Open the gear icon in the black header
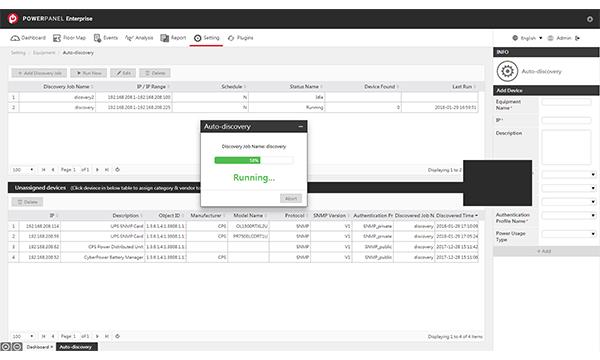Image resolution: width=600 pixels, height=360 pixels. pos(590,19)
